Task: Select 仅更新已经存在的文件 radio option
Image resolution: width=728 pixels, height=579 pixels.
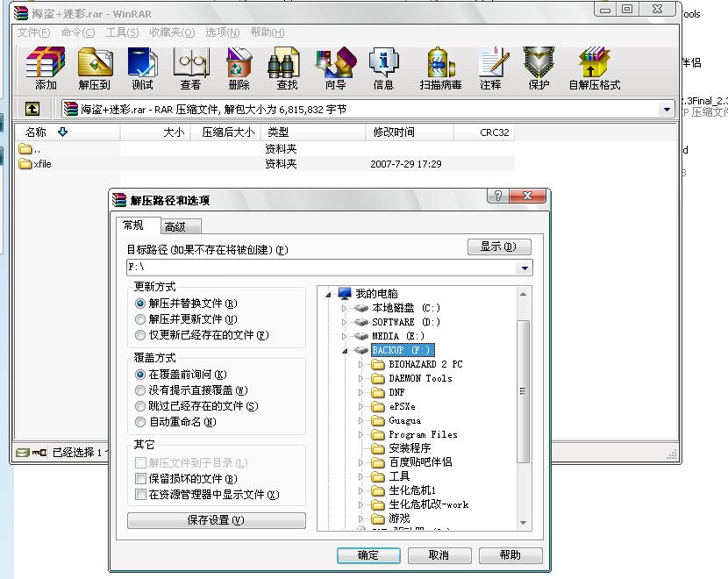Action: click(x=139, y=335)
